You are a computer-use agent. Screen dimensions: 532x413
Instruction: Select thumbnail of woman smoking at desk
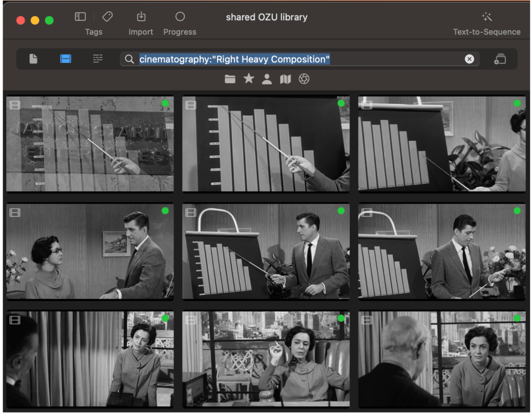266,359
